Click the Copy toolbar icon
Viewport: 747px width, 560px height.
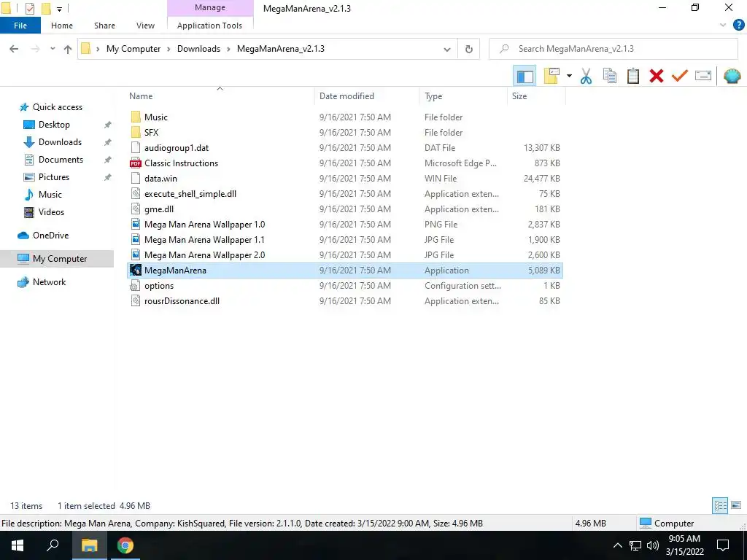pos(610,76)
